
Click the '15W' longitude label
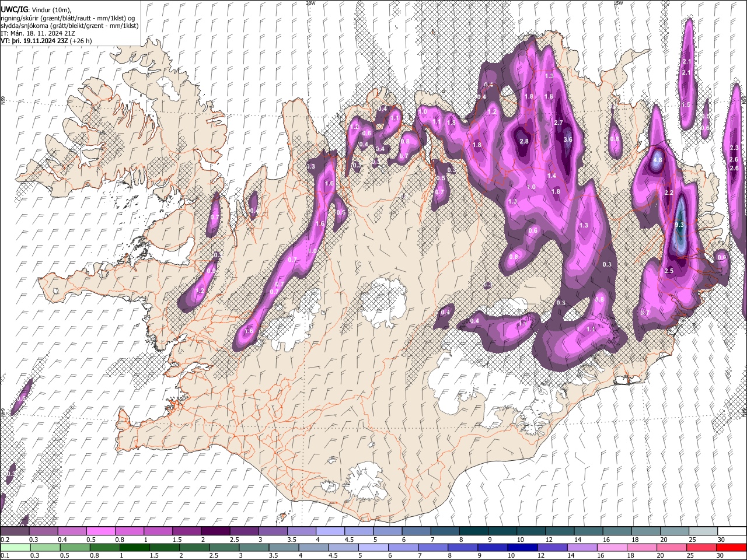click(618, 3)
